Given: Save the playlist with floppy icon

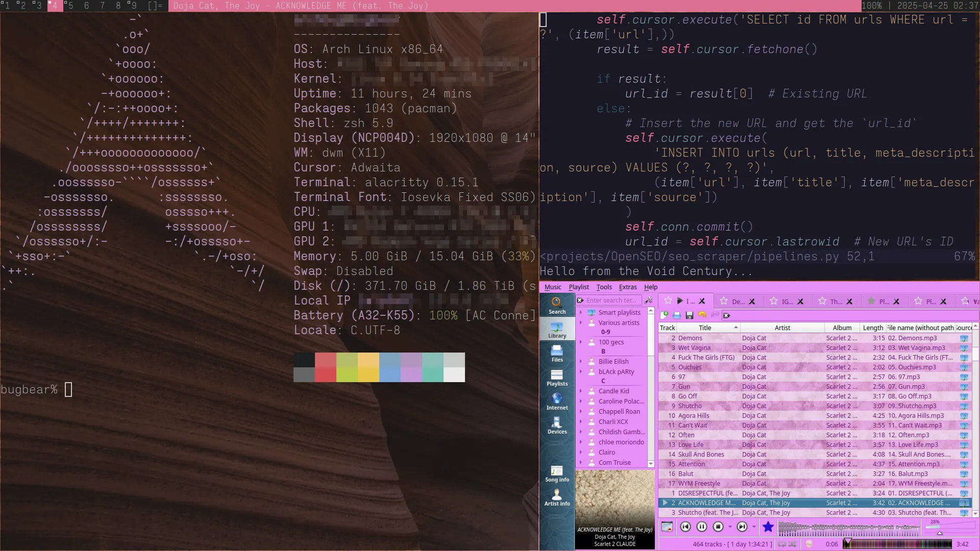Looking at the screenshot, I should coord(690,315).
